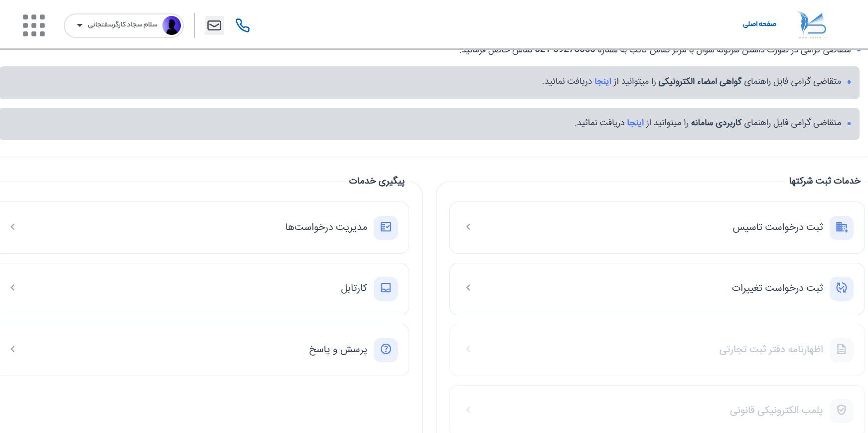Screen dimensions: 868x433
Task: Expand the کارتابل chevron
Action: pyautogui.click(x=13, y=288)
